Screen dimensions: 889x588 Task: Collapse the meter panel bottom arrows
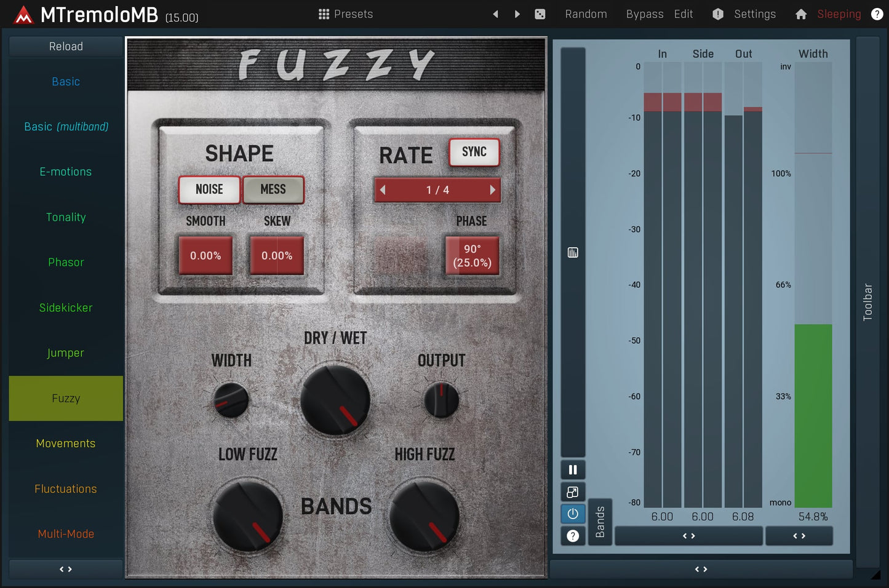pos(701,569)
